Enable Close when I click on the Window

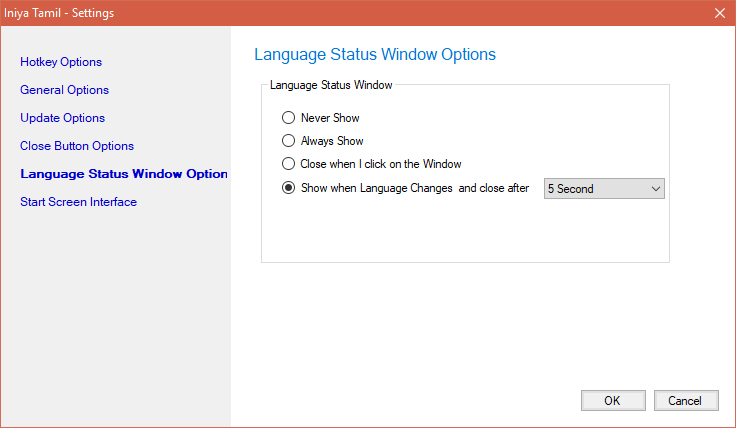pos(289,164)
